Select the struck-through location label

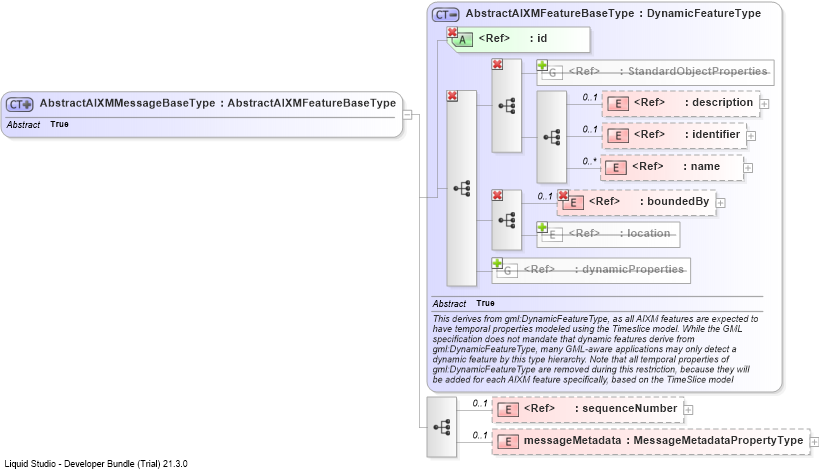coord(645,233)
